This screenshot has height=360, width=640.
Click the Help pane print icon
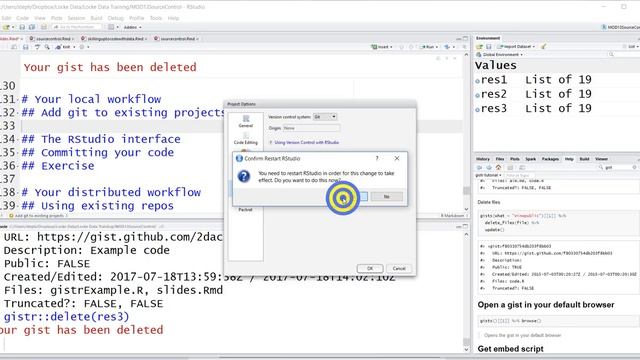(510, 168)
